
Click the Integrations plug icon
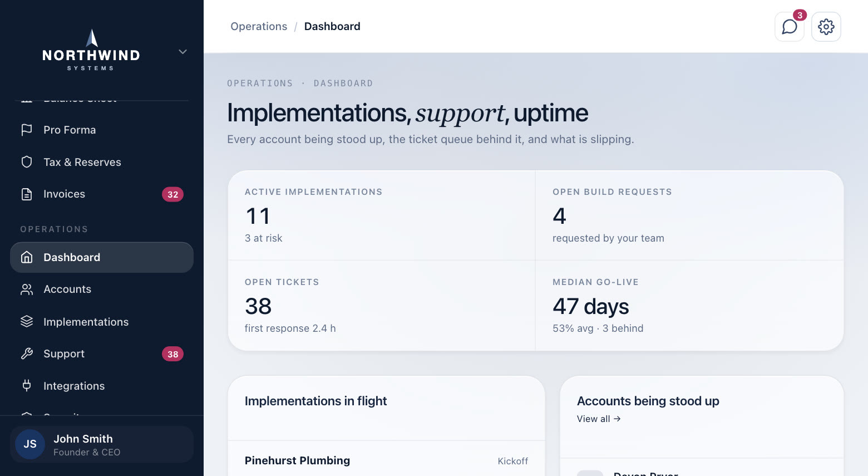click(x=27, y=386)
